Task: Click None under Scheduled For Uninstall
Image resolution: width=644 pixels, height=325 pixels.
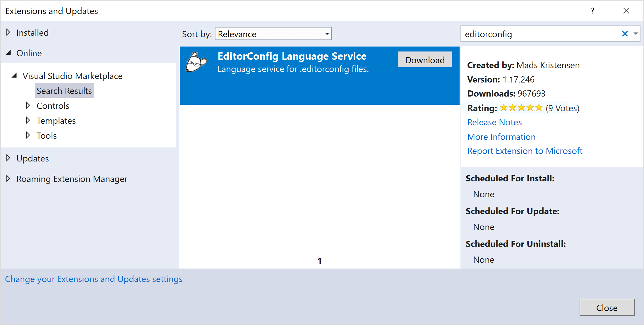Action: tap(484, 260)
